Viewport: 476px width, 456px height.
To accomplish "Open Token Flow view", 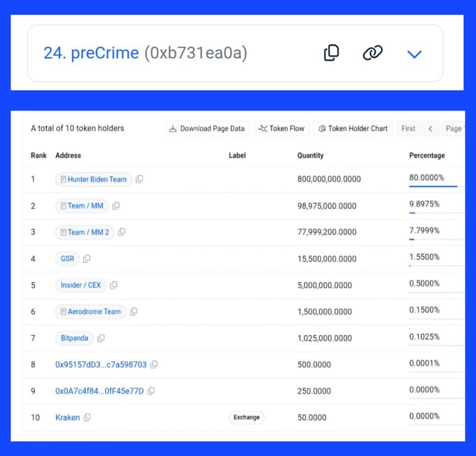I will pyautogui.click(x=281, y=129).
